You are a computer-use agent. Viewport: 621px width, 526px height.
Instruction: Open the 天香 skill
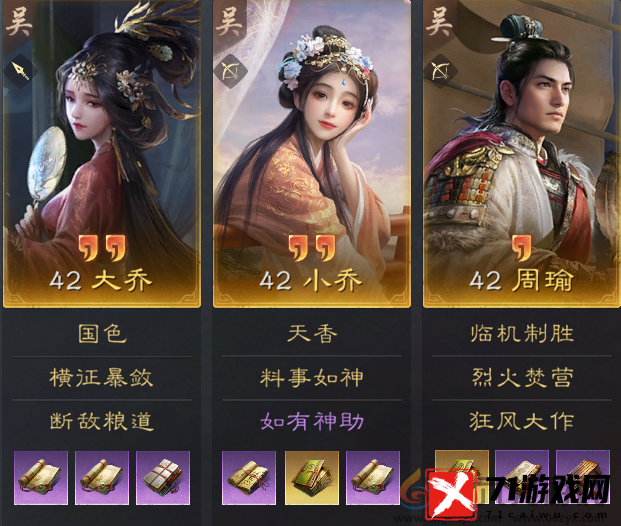click(x=312, y=334)
